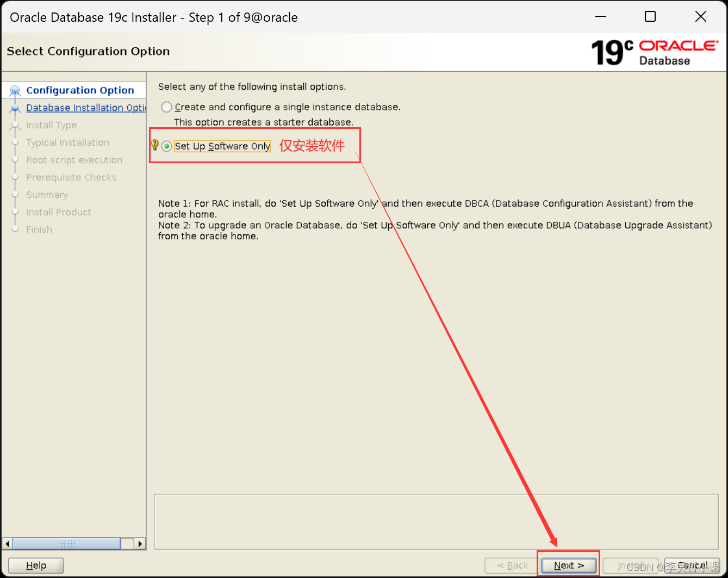728x578 pixels.
Task: Click the 'Select Configuration Option' heading
Action: tap(88, 51)
